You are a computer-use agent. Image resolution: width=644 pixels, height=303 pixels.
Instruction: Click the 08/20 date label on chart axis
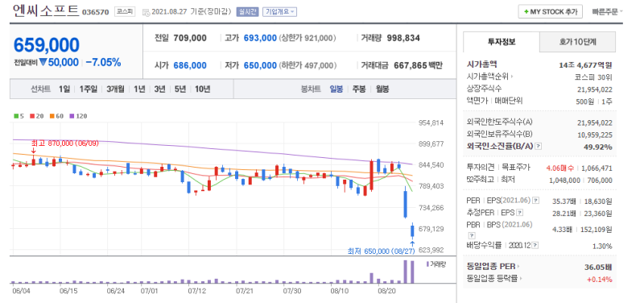point(386,291)
